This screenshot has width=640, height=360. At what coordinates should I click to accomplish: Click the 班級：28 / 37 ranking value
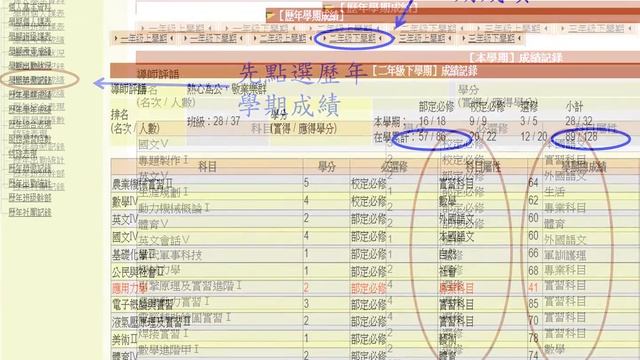213,121
